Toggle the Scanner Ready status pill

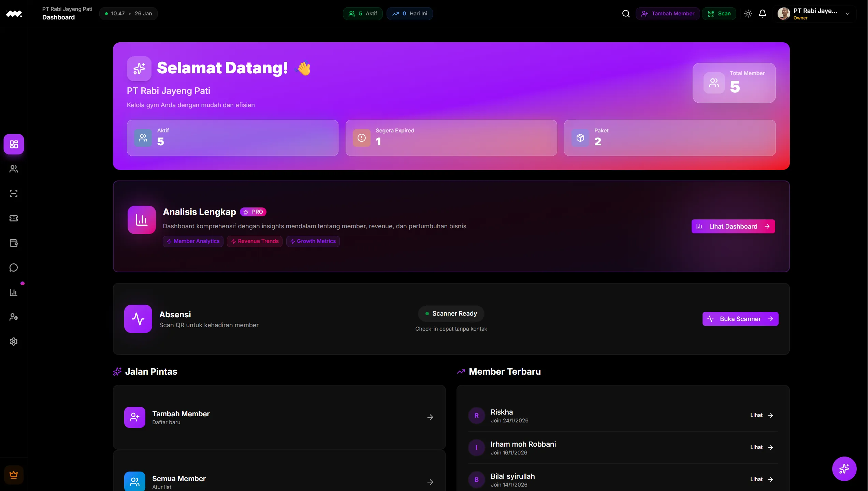[x=451, y=313]
